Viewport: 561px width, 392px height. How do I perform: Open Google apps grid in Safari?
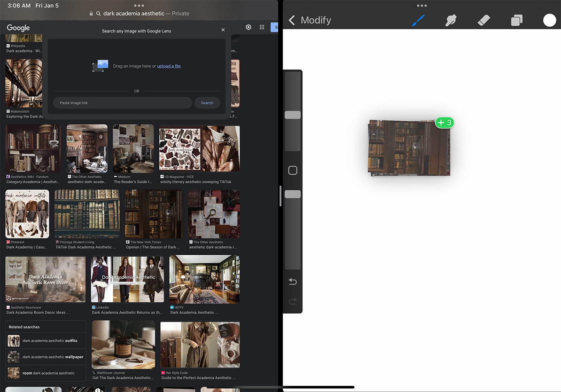pyautogui.click(x=262, y=27)
